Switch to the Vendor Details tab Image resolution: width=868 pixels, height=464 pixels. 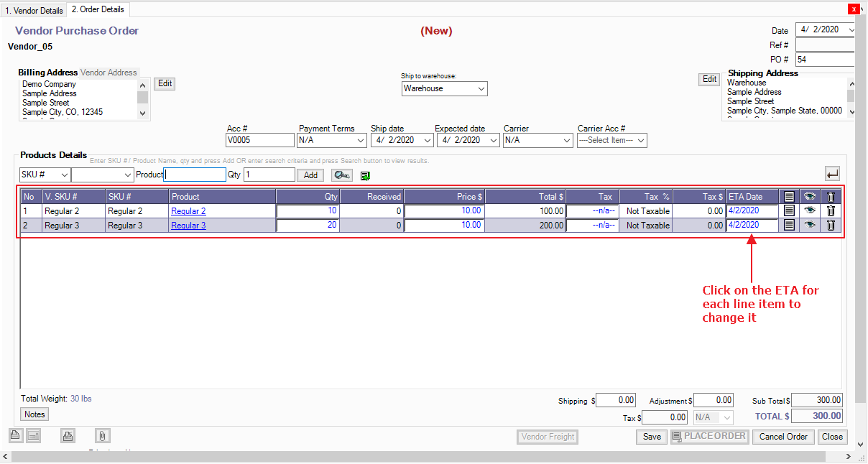pyautogui.click(x=34, y=10)
